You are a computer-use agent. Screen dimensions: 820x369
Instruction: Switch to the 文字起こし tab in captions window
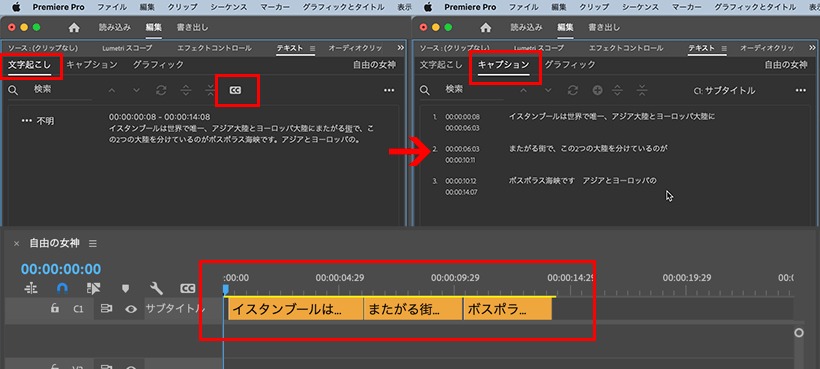pyautogui.click(x=441, y=65)
